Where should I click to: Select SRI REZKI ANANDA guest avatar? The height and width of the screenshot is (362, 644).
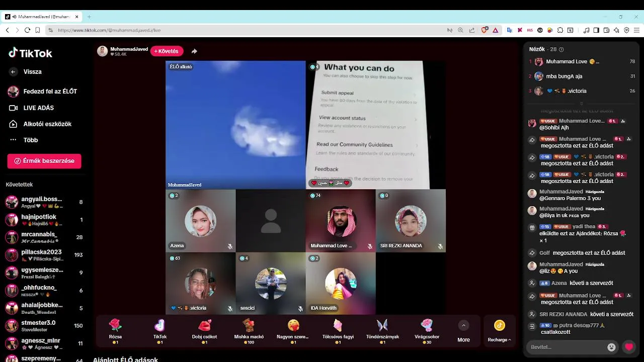(411, 221)
